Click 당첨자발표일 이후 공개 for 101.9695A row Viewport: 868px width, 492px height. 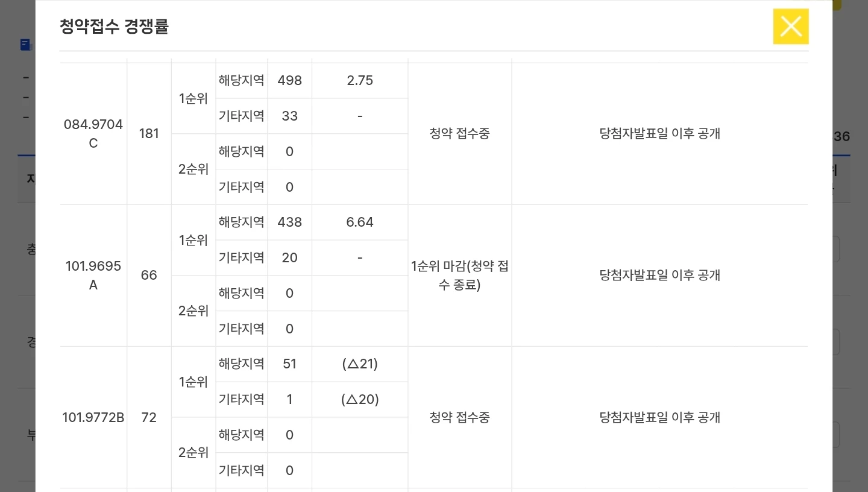(x=660, y=276)
